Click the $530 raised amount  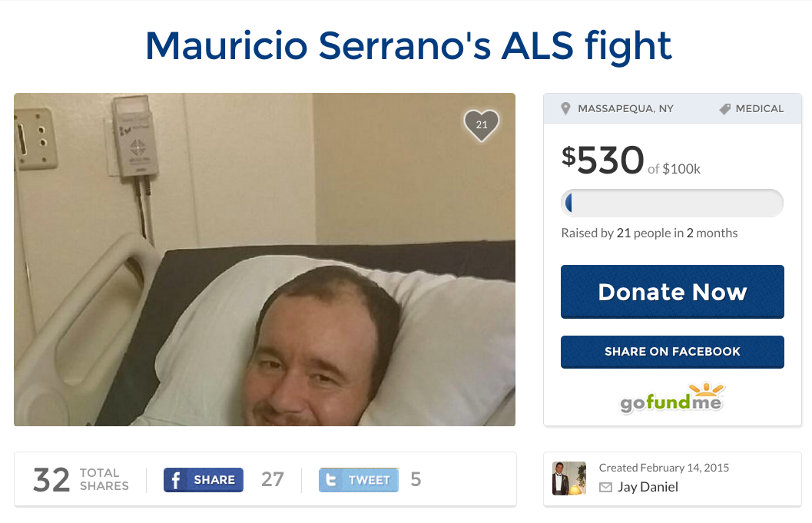(x=603, y=160)
